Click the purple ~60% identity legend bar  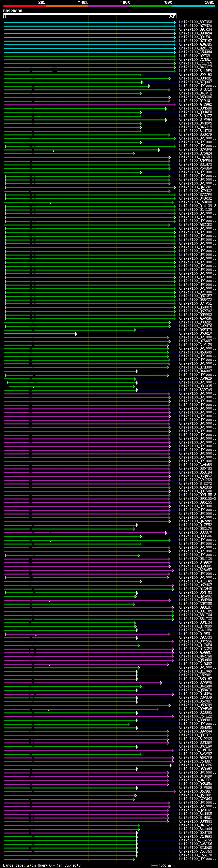tap(109, 6)
